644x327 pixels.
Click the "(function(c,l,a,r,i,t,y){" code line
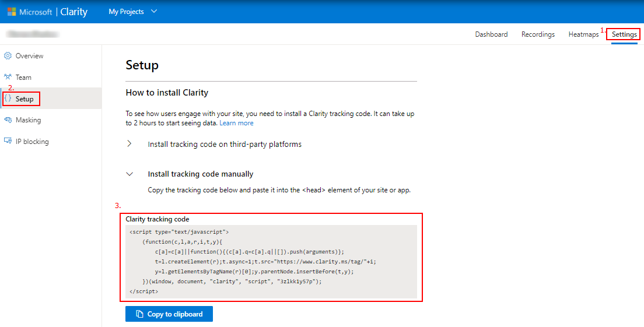click(x=183, y=242)
